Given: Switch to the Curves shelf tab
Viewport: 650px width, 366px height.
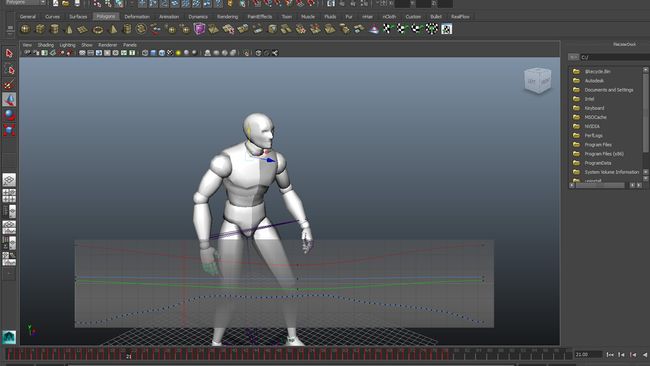Looking at the screenshot, I should point(52,17).
